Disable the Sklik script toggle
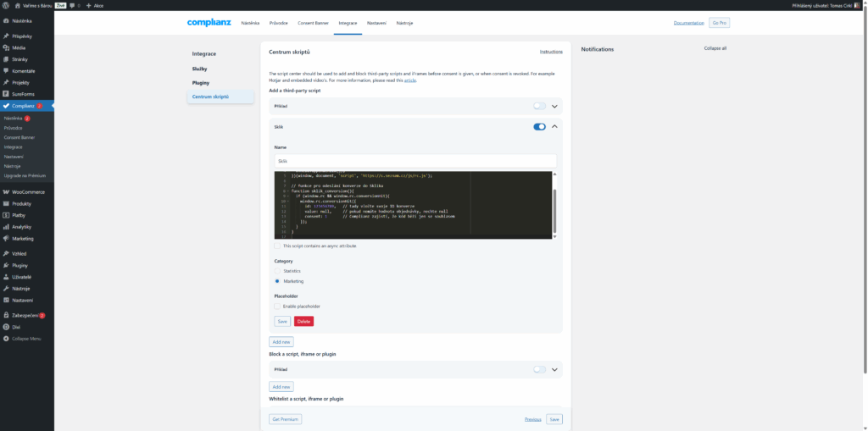868x431 pixels. [539, 127]
